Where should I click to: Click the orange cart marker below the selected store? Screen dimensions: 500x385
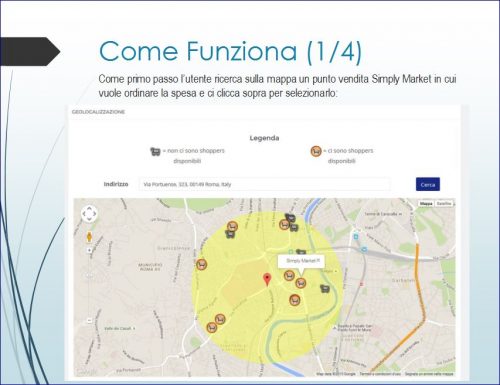(294, 300)
